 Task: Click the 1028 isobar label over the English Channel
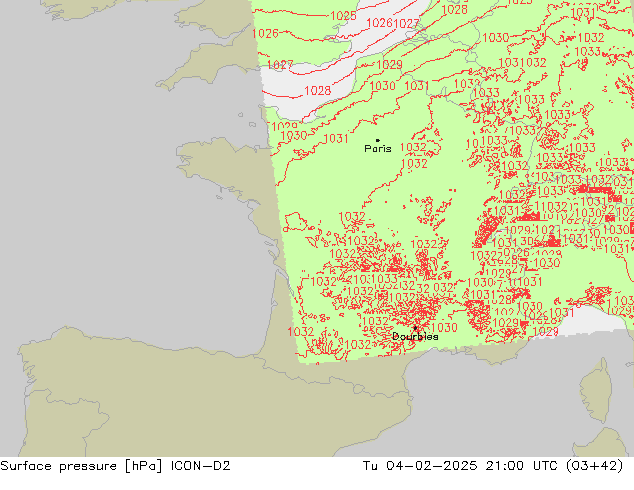click(x=317, y=91)
